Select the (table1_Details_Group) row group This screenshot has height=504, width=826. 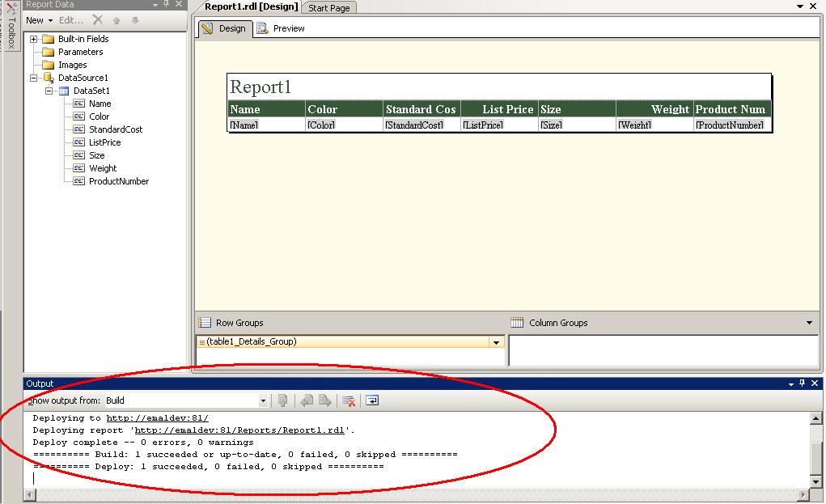tap(350, 341)
